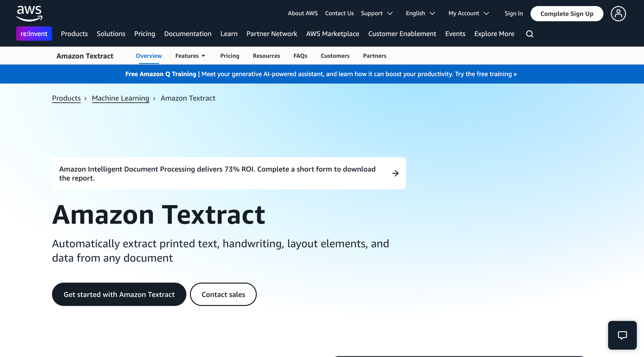Open the Events menu
The image size is (644, 357).
tap(455, 34)
